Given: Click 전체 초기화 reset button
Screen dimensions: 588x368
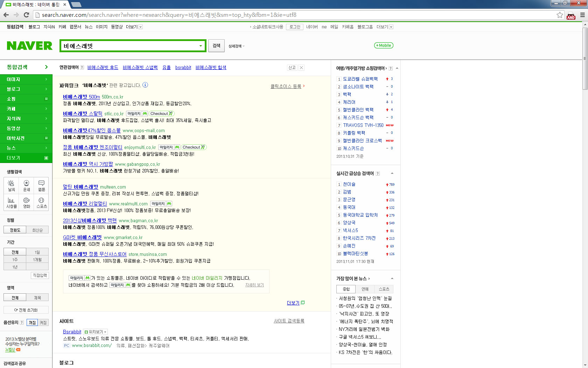Looking at the screenshot, I should 26,310.
